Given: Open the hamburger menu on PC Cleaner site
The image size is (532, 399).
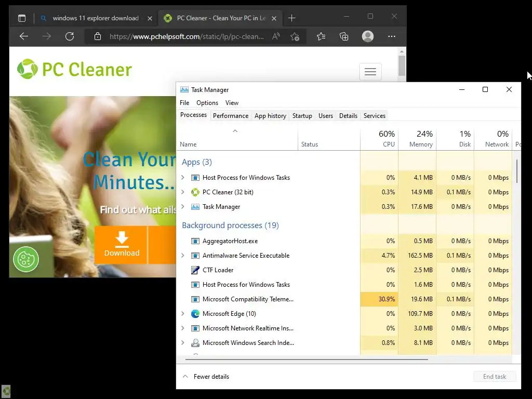Looking at the screenshot, I should (370, 71).
